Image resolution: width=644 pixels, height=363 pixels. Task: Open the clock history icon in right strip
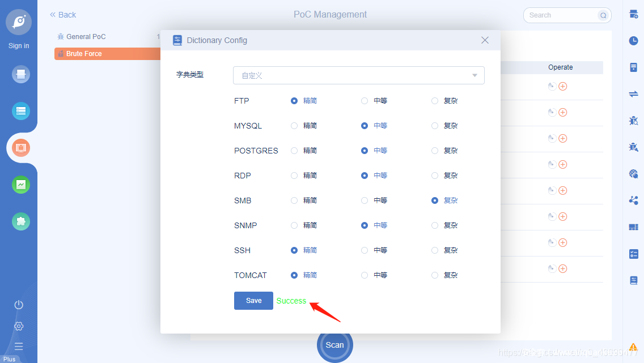(x=634, y=41)
